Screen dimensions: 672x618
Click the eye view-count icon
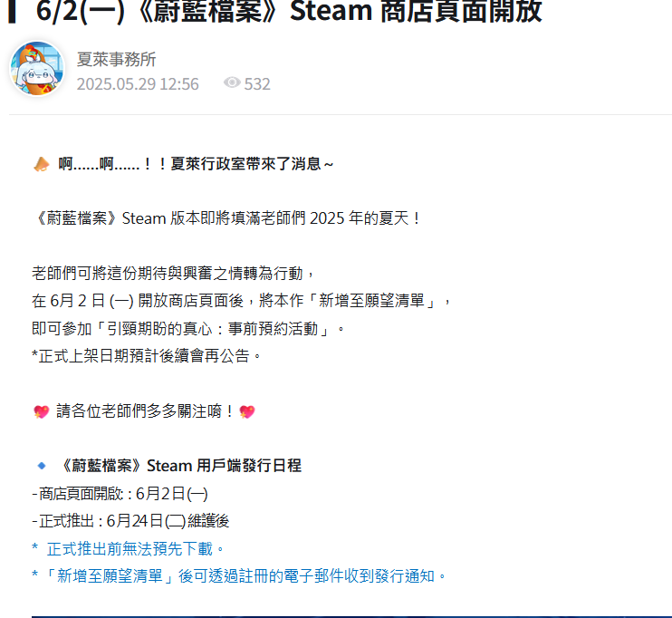(232, 82)
